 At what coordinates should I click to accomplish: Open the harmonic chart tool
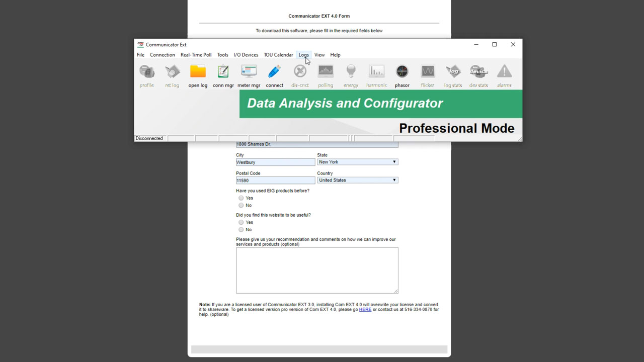click(376, 75)
